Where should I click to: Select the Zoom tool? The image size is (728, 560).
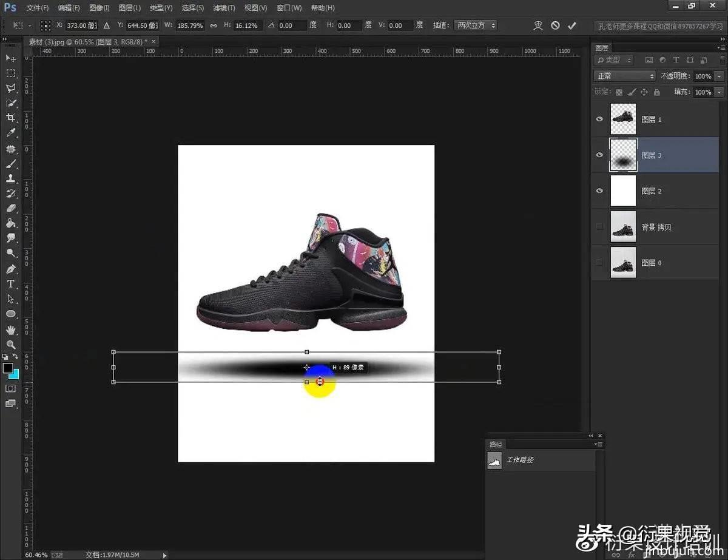[11, 345]
